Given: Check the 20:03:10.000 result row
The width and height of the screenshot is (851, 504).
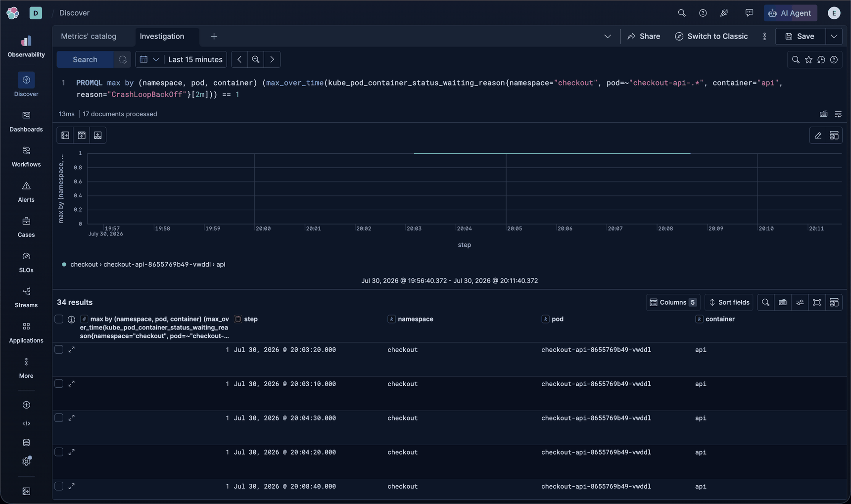Looking at the screenshot, I should (x=59, y=384).
